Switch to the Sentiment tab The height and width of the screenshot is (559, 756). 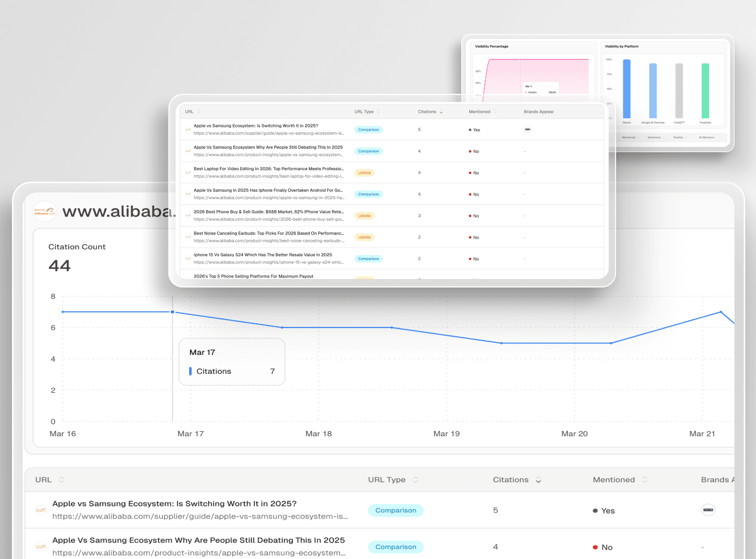point(654,137)
